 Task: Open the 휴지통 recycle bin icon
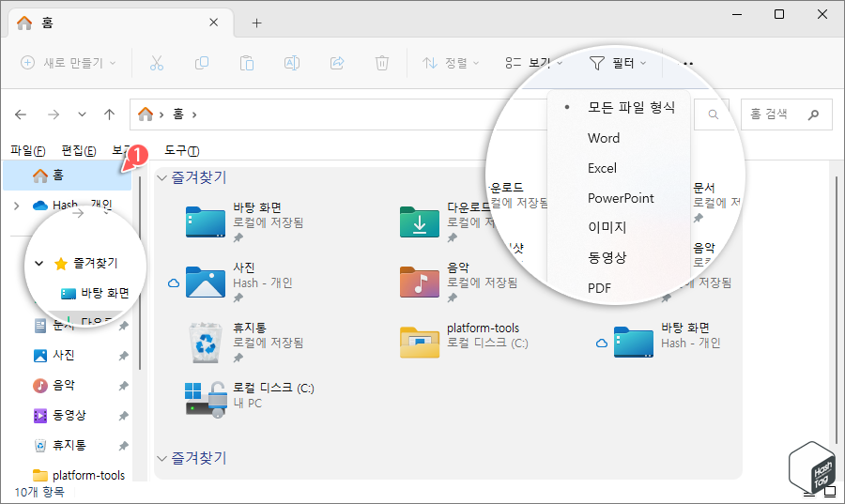click(206, 343)
